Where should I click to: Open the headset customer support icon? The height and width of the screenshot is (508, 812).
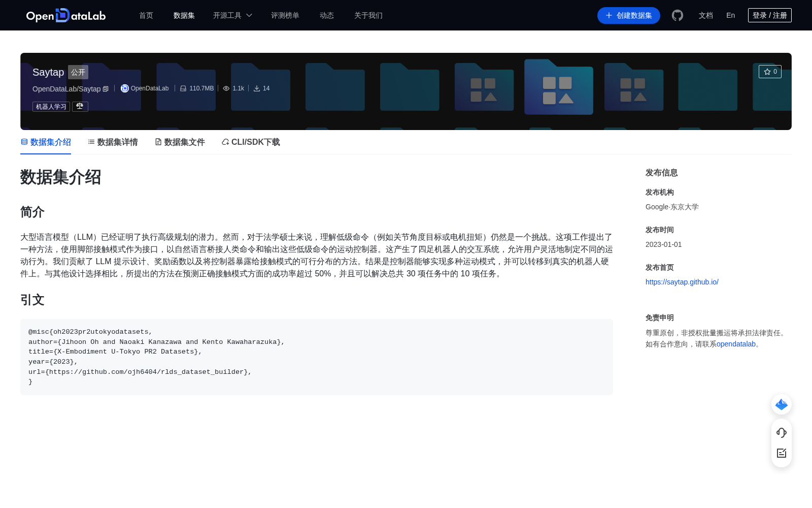pyautogui.click(x=782, y=433)
